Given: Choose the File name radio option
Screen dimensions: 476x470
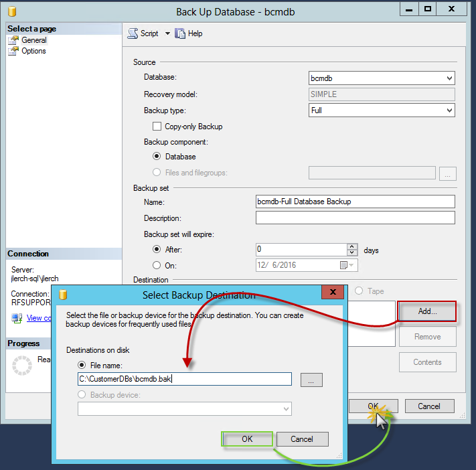Looking at the screenshot, I should [83, 366].
